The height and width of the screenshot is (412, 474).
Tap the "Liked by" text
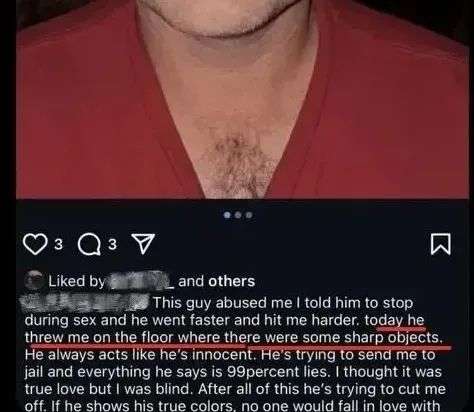pyautogui.click(x=77, y=281)
